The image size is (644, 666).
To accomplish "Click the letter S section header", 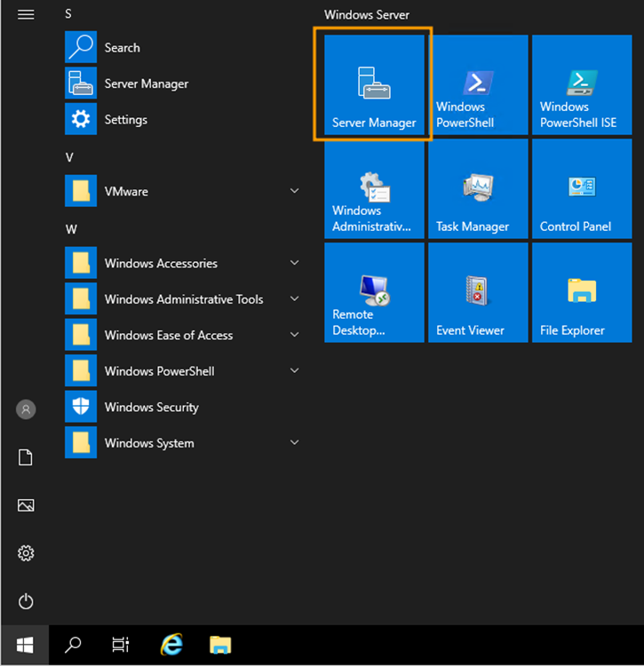I will tap(68, 14).
